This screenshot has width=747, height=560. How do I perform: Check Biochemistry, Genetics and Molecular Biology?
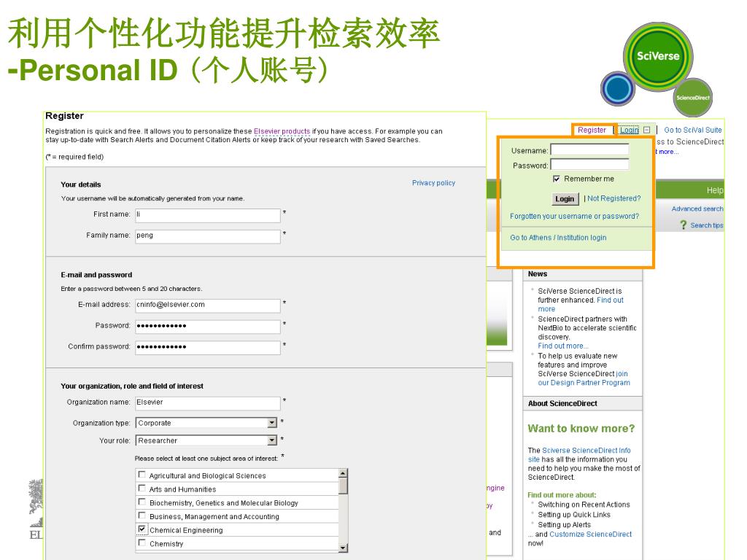142,502
